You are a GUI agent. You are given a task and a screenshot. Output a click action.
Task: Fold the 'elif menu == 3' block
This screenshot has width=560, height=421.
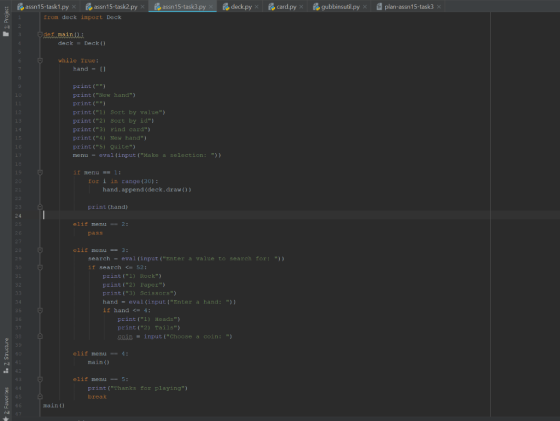point(40,250)
